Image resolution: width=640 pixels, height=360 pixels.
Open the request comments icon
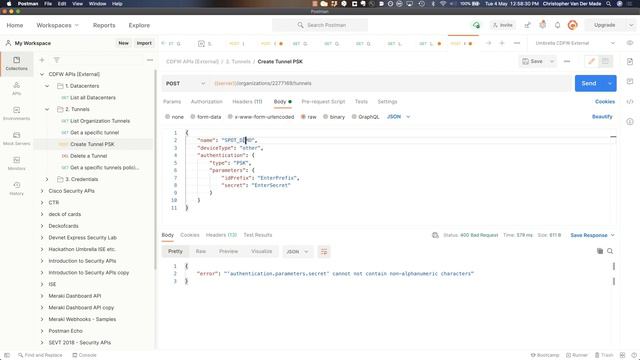[x=630, y=82]
